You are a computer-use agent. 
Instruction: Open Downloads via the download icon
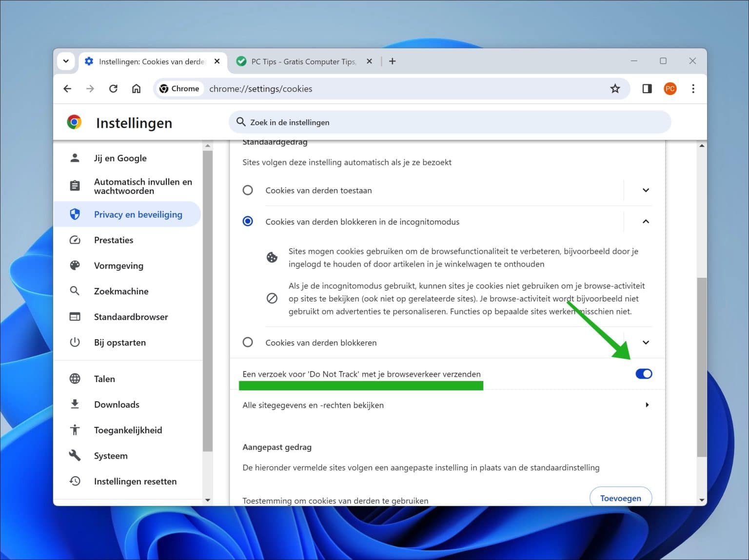(x=75, y=404)
